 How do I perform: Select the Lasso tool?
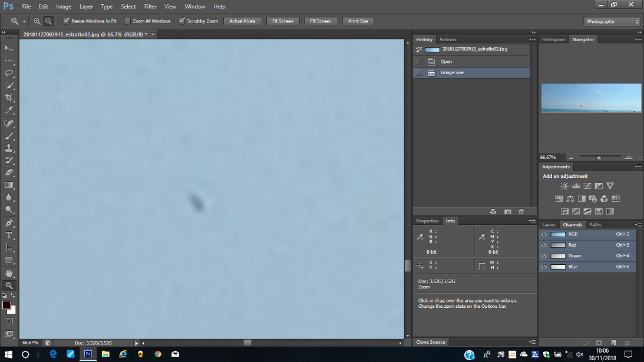tap(9, 73)
